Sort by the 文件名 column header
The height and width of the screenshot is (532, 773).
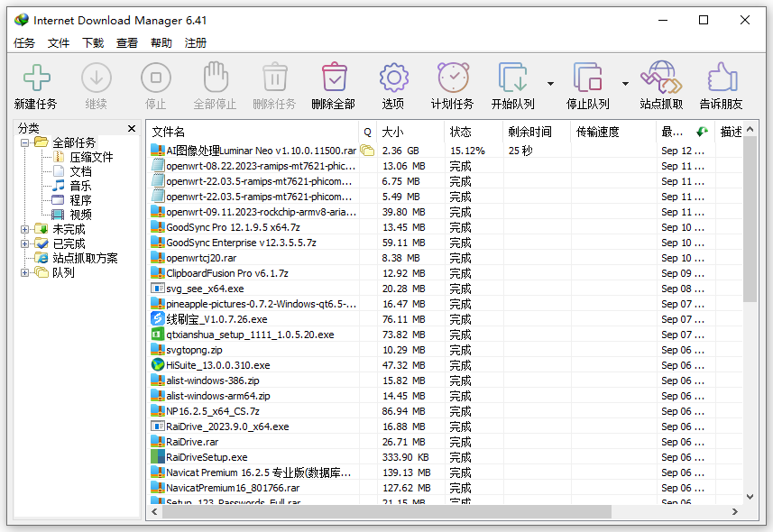pos(253,132)
